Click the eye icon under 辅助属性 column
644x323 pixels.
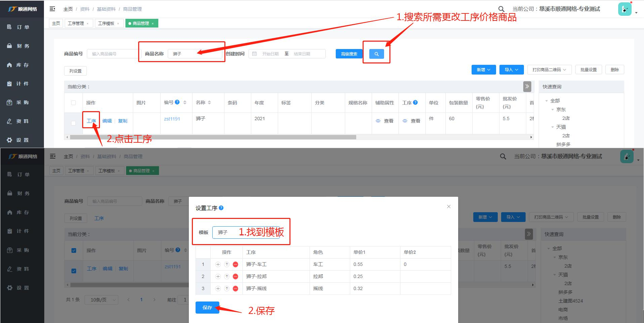coord(378,121)
